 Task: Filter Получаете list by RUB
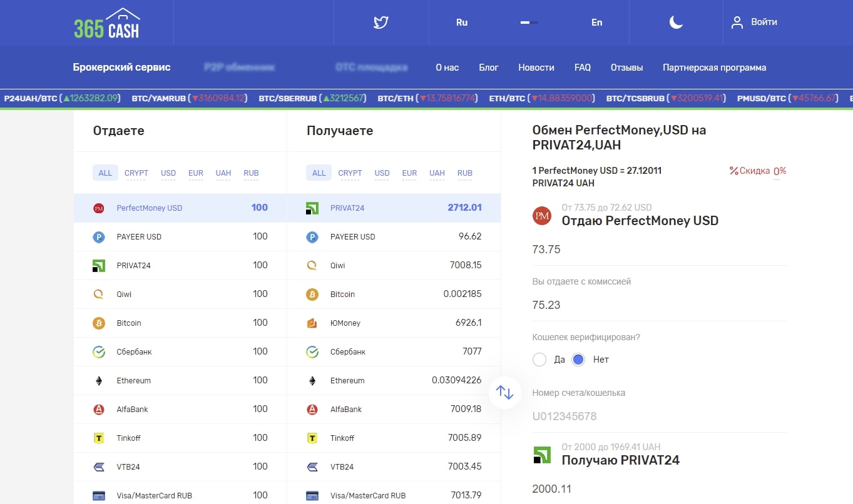tap(464, 173)
